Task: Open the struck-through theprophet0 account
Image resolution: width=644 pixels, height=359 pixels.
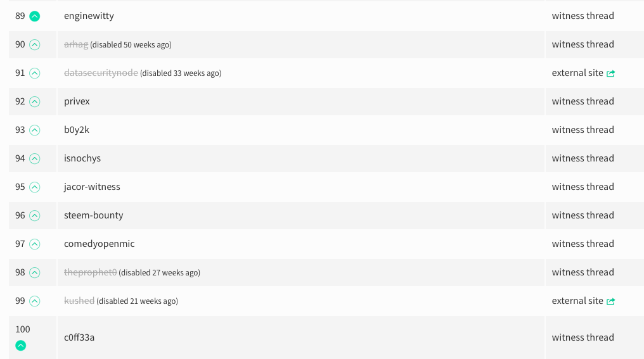Action: pos(91,272)
